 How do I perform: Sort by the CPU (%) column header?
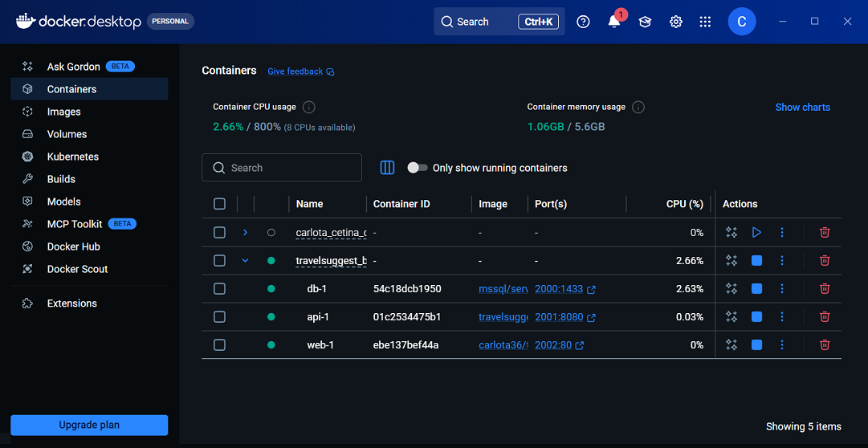pos(684,204)
